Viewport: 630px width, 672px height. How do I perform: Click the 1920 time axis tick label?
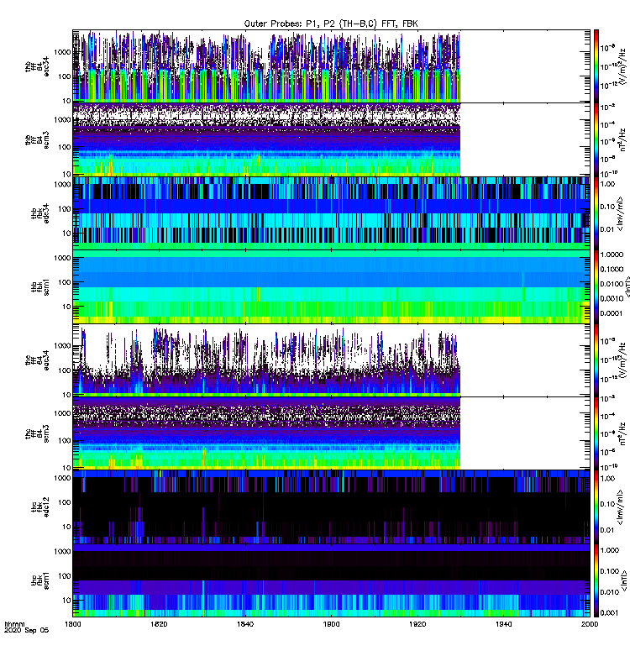pyautogui.click(x=417, y=624)
